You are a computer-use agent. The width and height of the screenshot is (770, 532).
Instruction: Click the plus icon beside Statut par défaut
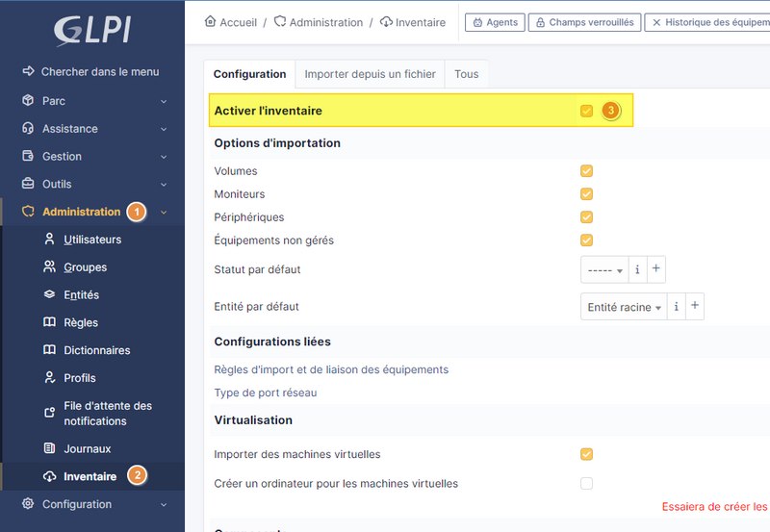point(656,268)
